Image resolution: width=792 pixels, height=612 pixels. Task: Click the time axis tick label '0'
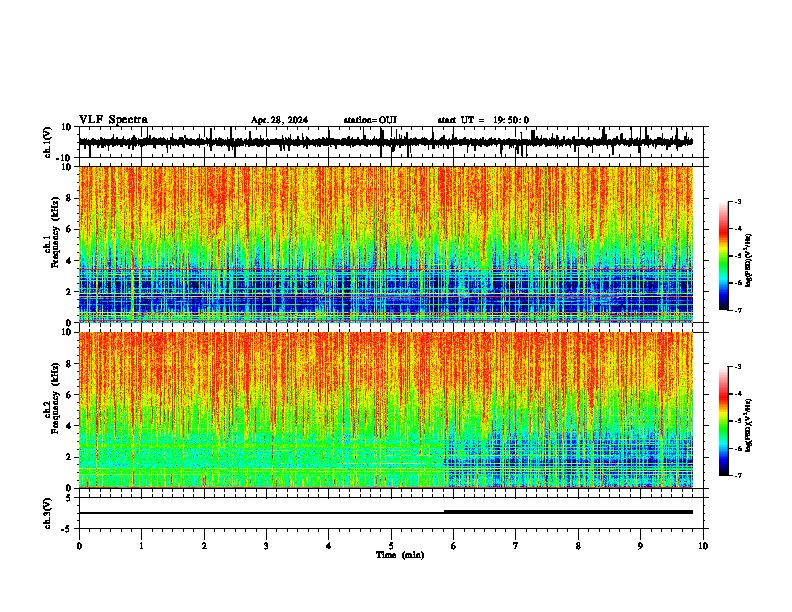click(x=79, y=546)
